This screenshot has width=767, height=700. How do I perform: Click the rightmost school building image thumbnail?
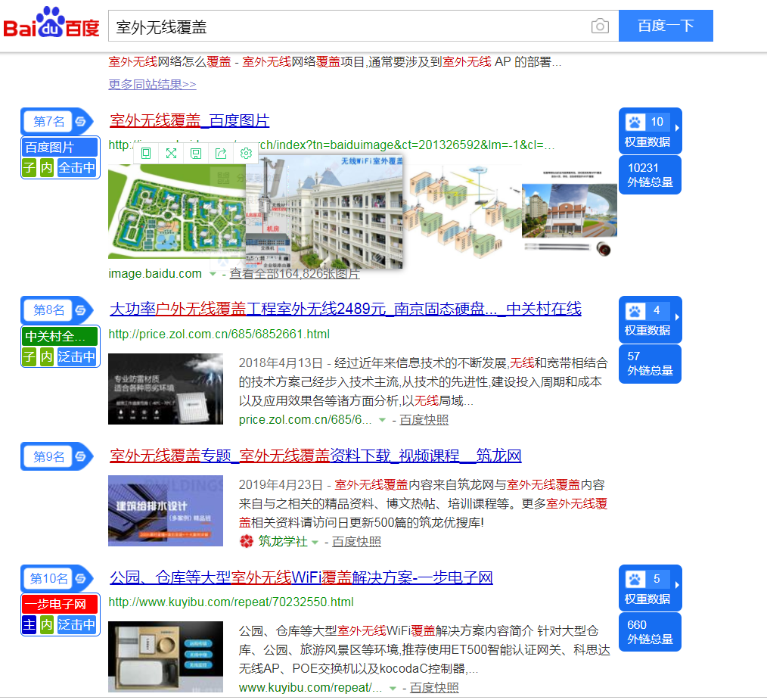click(x=570, y=211)
